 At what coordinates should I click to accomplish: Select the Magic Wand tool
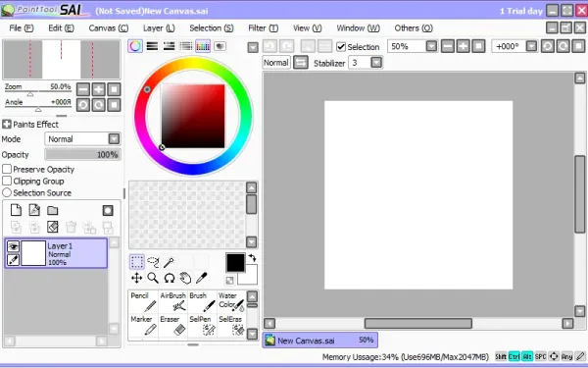(x=169, y=262)
